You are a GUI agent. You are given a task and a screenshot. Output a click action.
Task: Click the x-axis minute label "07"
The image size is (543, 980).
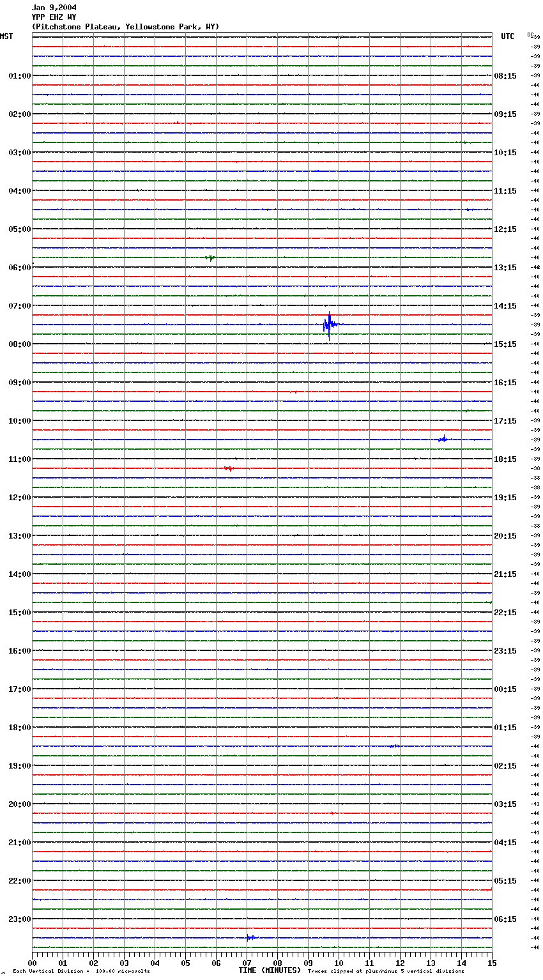[247, 963]
